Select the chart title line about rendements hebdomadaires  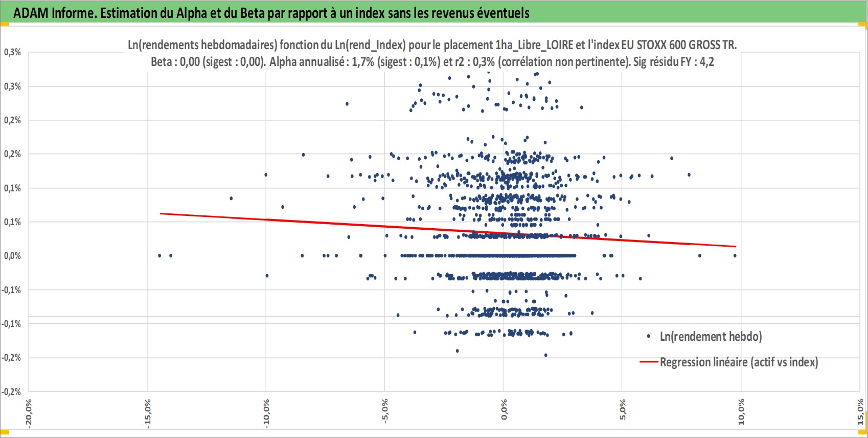coord(432,45)
